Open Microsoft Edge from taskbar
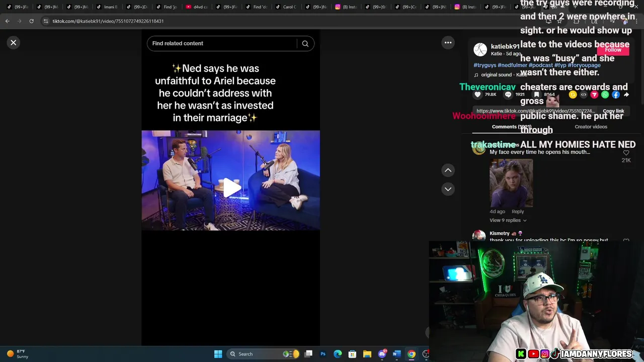The width and height of the screenshot is (644, 362). pos(338,354)
